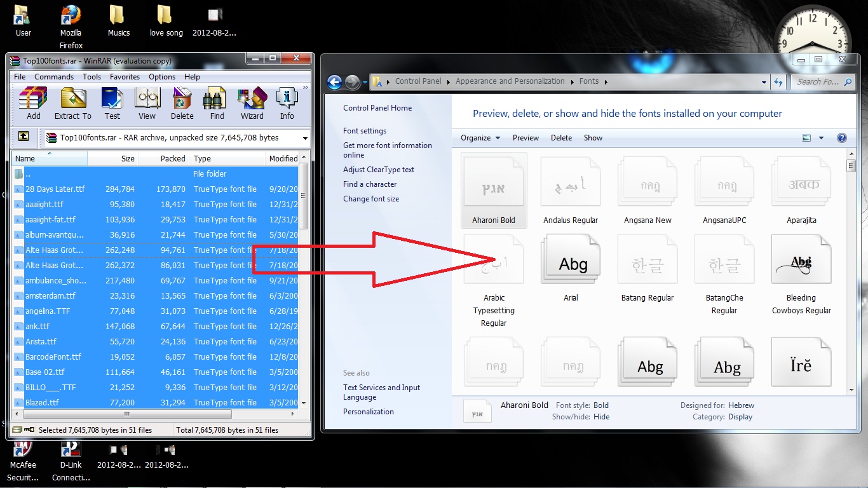
Task: Open the Tools menu in WinRAR
Action: pyautogui.click(x=92, y=77)
